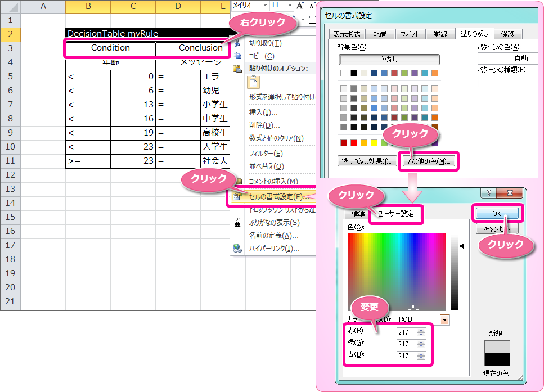The width and height of the screenshot is (544, 392).
Task: Click the increase font size A icon
Action: coord(300,6)
